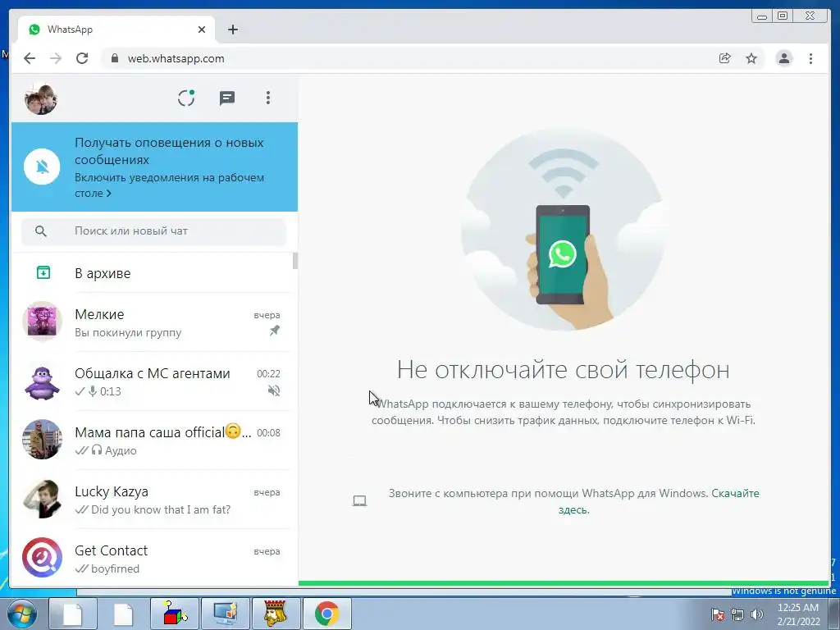The height and width of the screenshot is (630, 840).
Task: Open Chrome profile avatar button
Action: [783, 58]
